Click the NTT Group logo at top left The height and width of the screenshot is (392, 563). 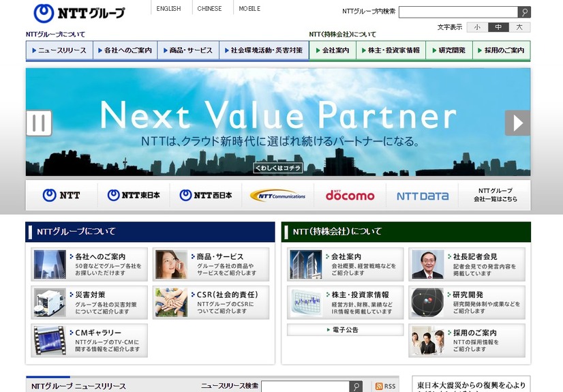pos(79,13)
